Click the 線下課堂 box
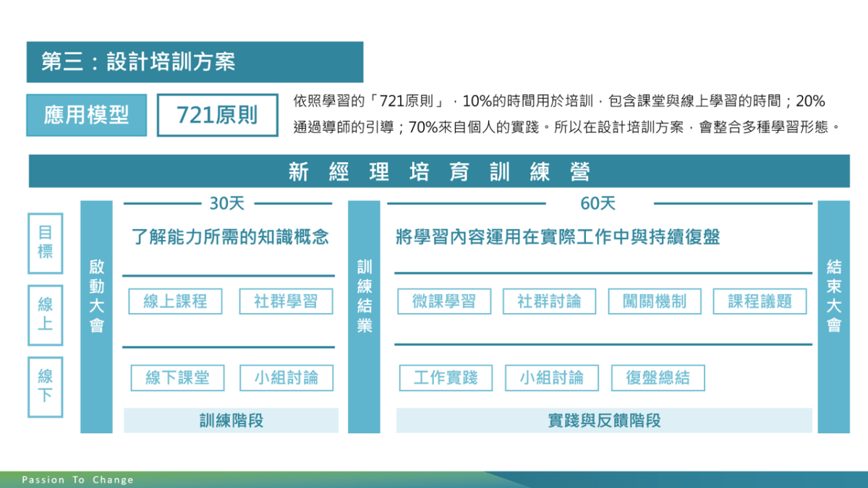Image resolution: width=868 pixels, height=488 pixels. pyautogui.click(x=177, y=378)
